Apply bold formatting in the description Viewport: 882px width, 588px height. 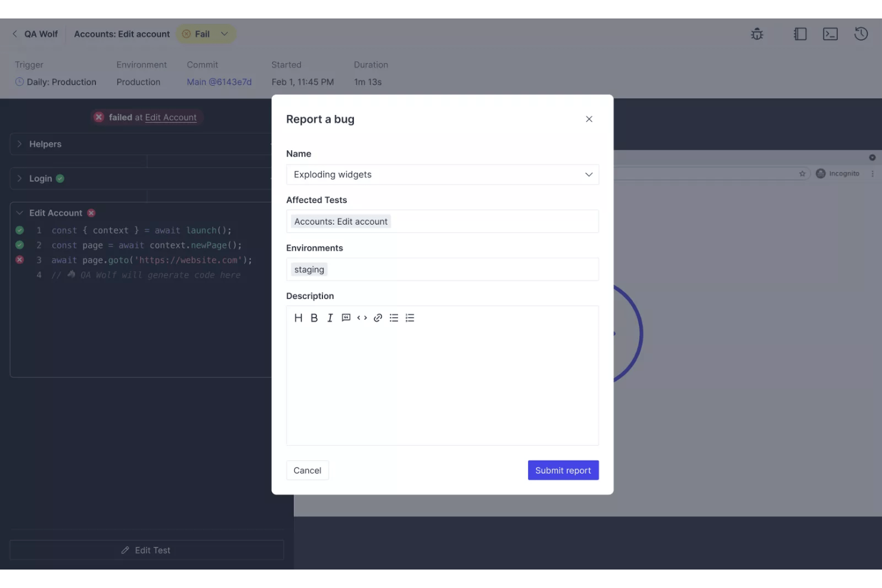pos(314,318)
